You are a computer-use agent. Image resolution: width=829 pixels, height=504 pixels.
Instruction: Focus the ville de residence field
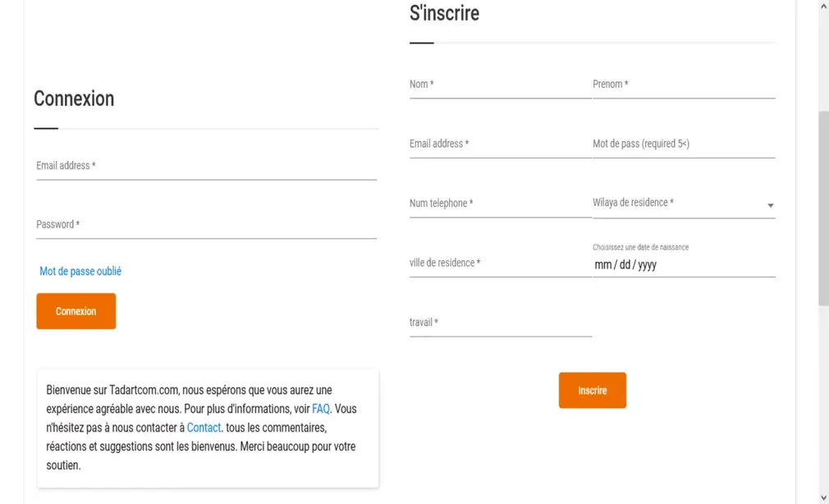500,263
